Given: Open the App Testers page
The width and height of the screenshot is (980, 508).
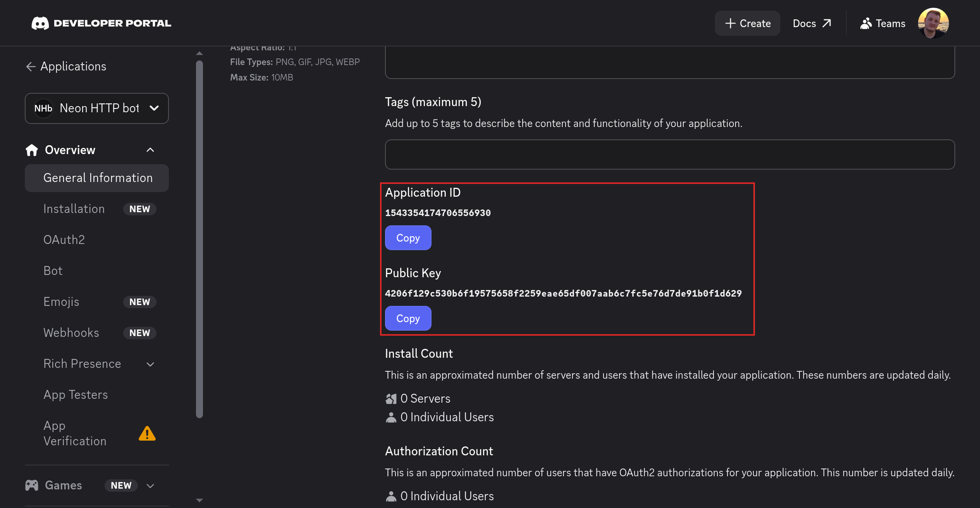Looking at the screenshot, I should 76,395.
